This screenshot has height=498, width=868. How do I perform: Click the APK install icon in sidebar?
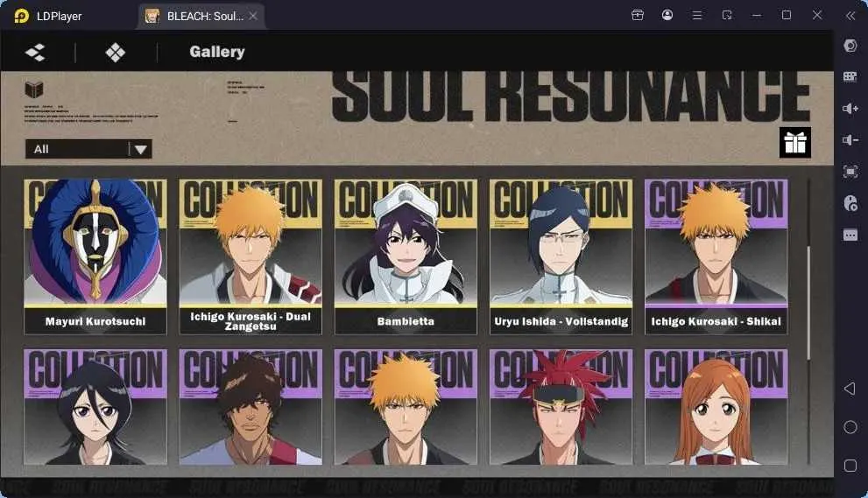(850, 203)
